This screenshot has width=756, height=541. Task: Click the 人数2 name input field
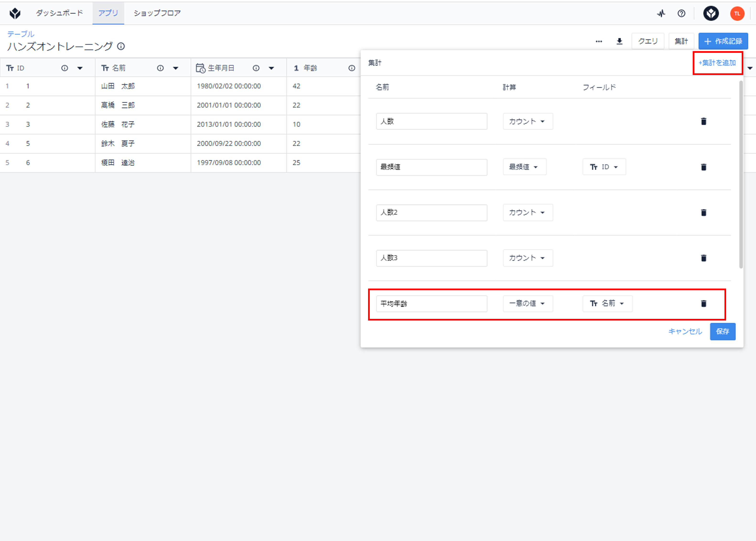[x=431, y=213]
